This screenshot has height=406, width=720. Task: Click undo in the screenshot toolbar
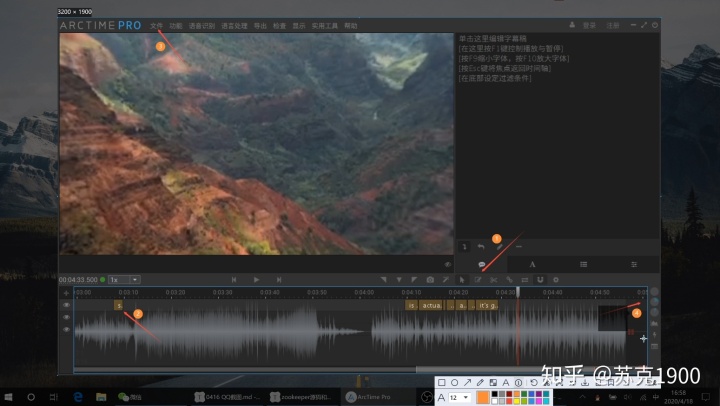[x=534, y=382]
